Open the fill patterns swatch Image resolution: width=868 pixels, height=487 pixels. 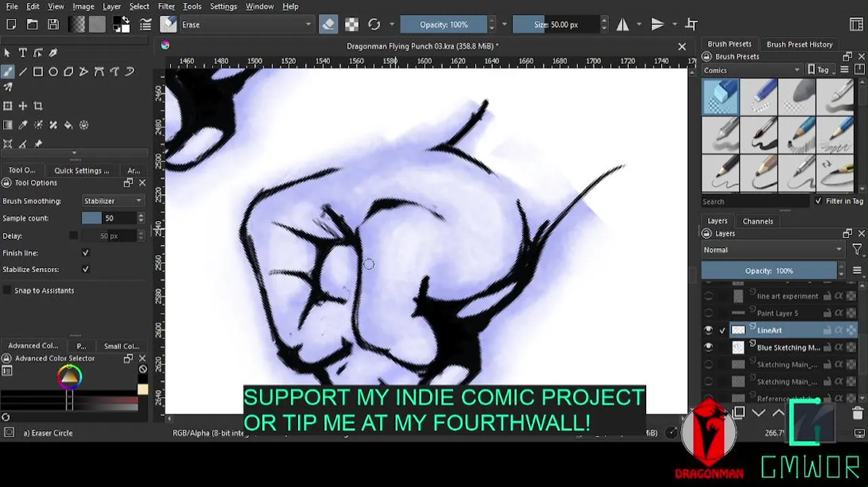coord(97,24)
